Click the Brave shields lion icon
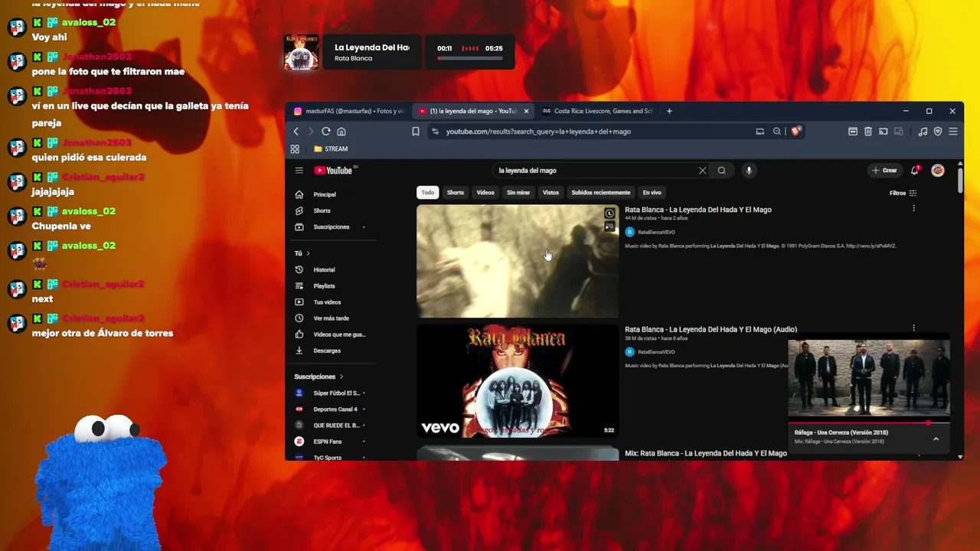 (x=795, y=132)
